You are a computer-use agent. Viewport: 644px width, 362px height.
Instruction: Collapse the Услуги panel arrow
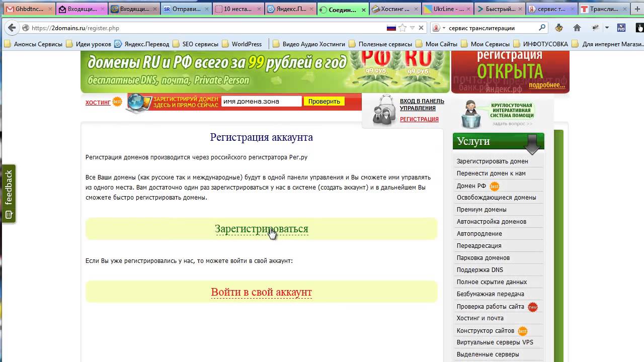tap(532, 144)
